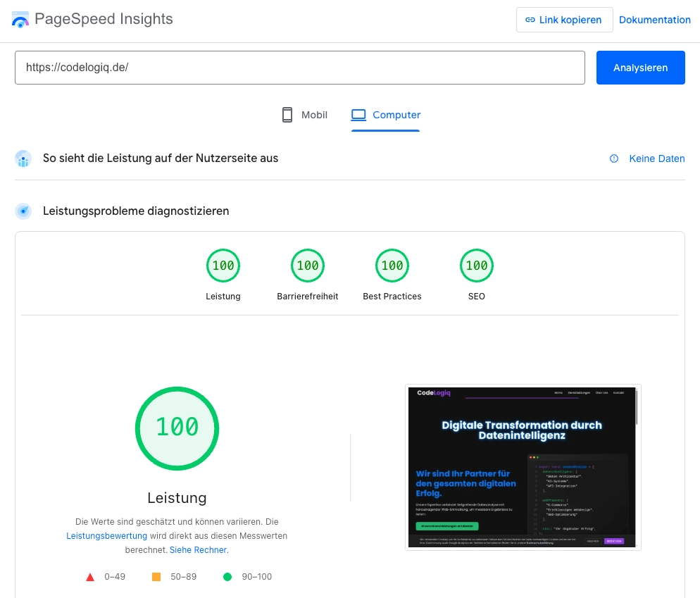Switch to the Mobil tab
Viewport: 700px width, 598px height.
click(x=304, y=115)
